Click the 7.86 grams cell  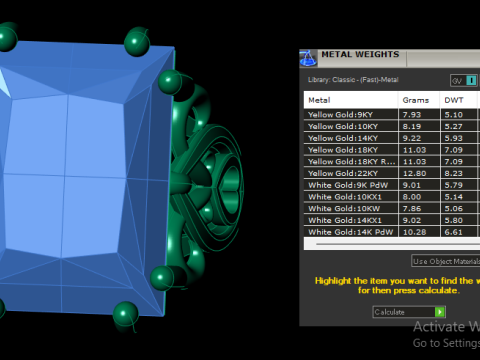pyautogui.click(x=419, y=208)
